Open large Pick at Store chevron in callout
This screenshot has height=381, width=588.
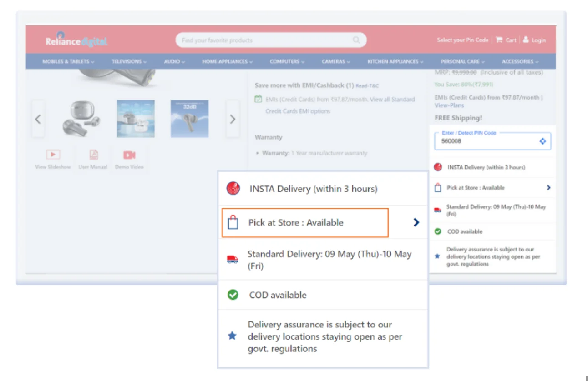click(x=416, y=222)
